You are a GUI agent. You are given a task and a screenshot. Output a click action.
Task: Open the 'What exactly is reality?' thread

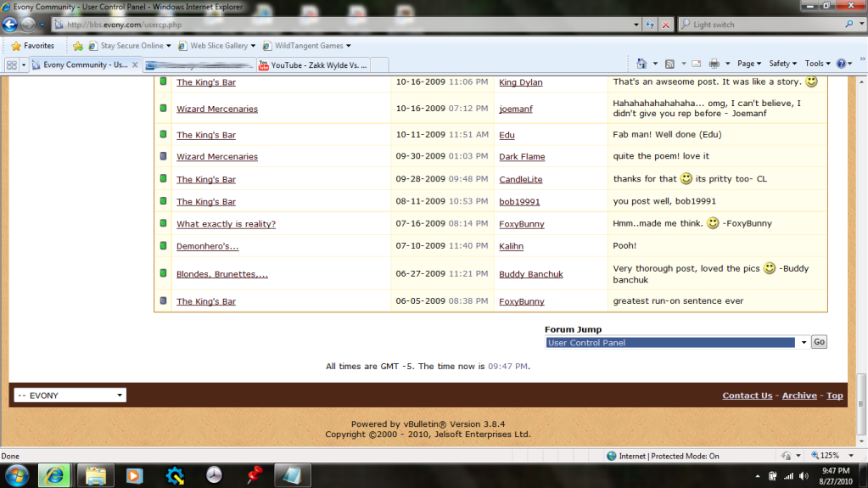click(x=226, y=224)
